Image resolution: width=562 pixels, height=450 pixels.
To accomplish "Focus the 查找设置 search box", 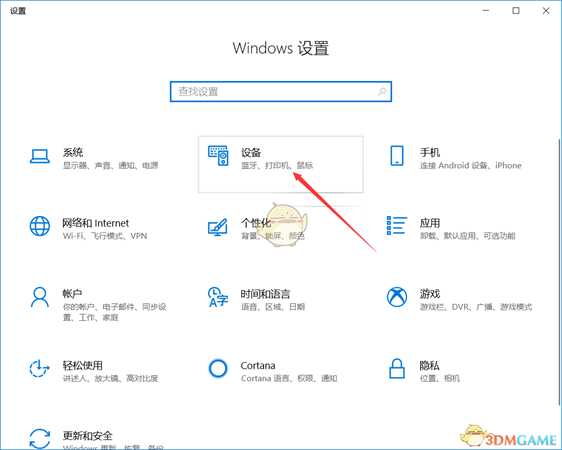I will (281, 92).
